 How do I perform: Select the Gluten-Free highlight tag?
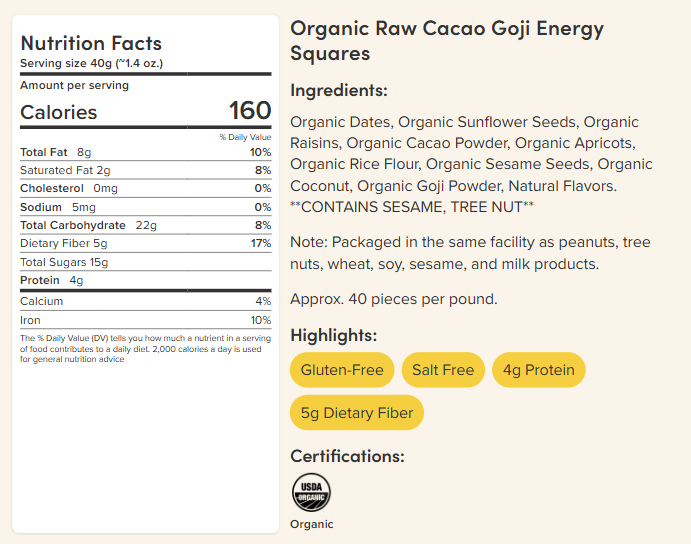pyautogui.click(x=342, y=370)
